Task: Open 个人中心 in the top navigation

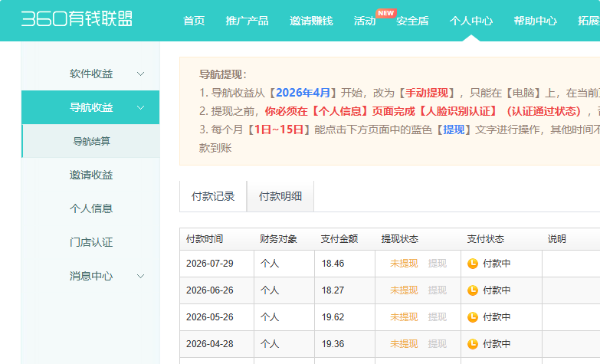Action: 471,21
